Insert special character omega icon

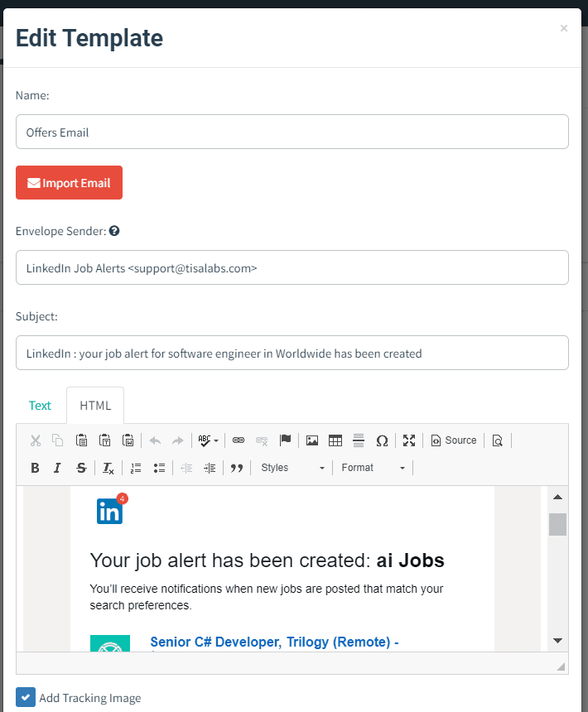(x=382, y=440)
